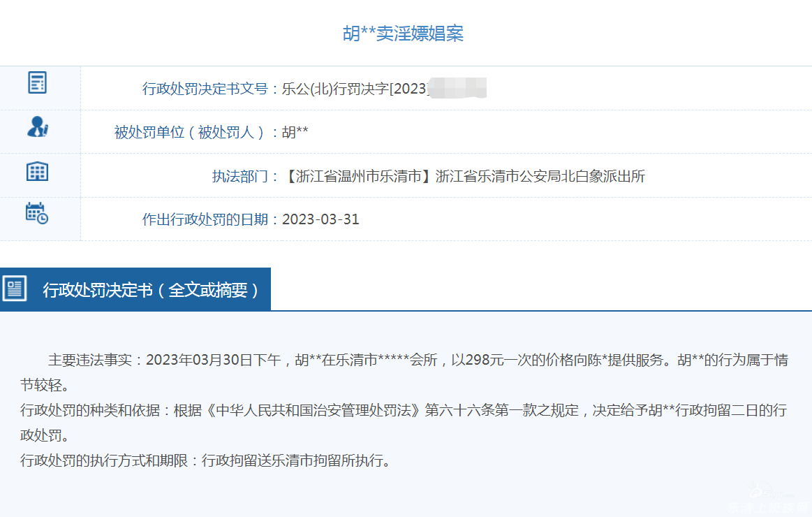Select the 行政处罚决定书文号 label
The image size is (812, 517).
click(x=205, y=89)
